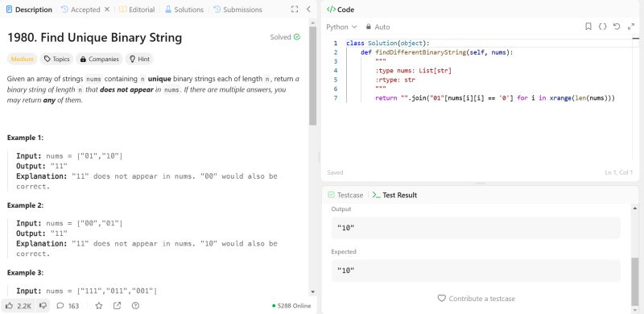Image resolution: width=644 pixels, height=314 pixels.
Task: Open the Solutions tab
Action: 184,10
